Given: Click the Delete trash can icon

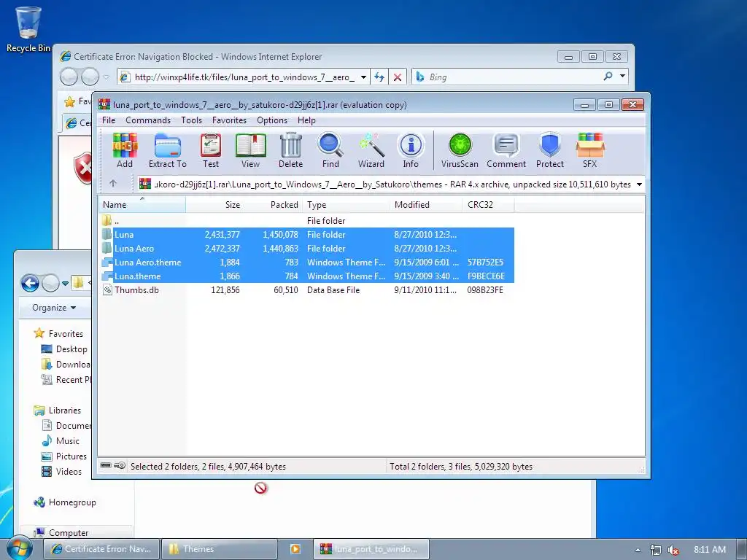Looking at the screenshot, I should (x=290, y=150).
